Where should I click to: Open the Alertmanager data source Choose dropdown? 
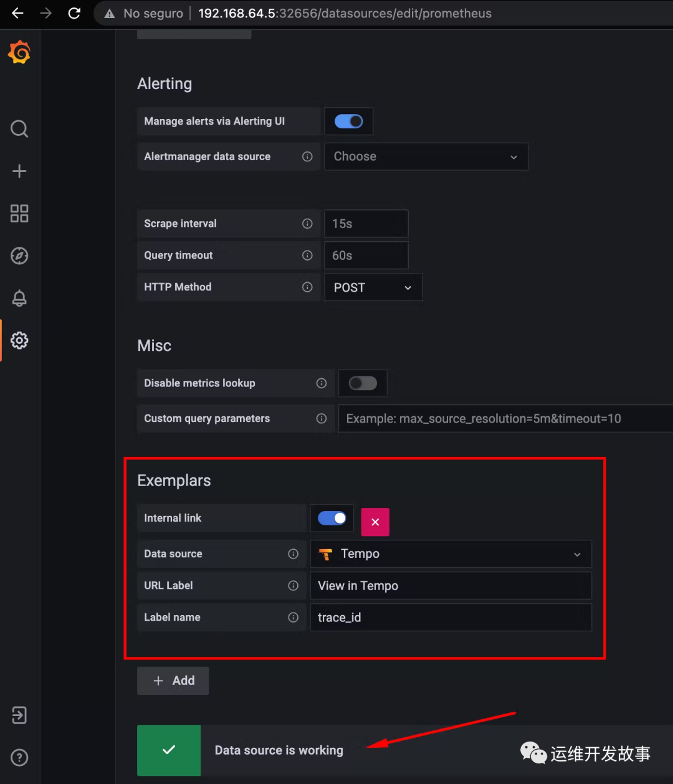pyautogui.click(x=426, y=156)
